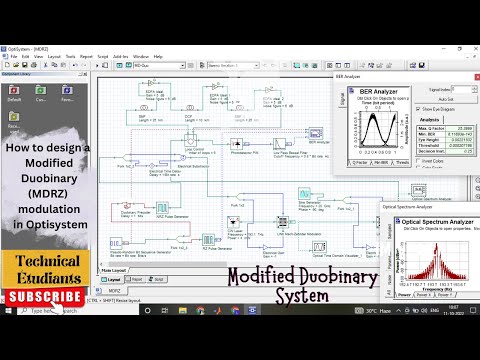
Task: Click the Windows Start button
Action: [x=8, y=310]
